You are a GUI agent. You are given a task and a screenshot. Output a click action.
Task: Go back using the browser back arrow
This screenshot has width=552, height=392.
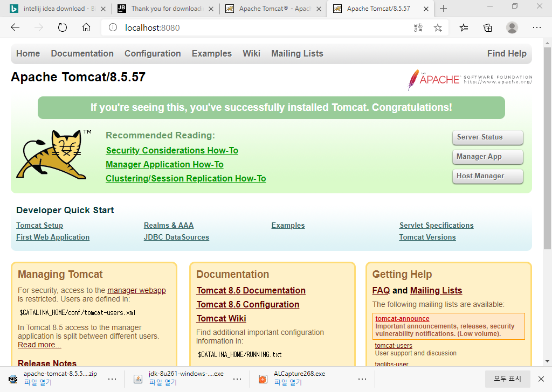click(x=15, y=27)
